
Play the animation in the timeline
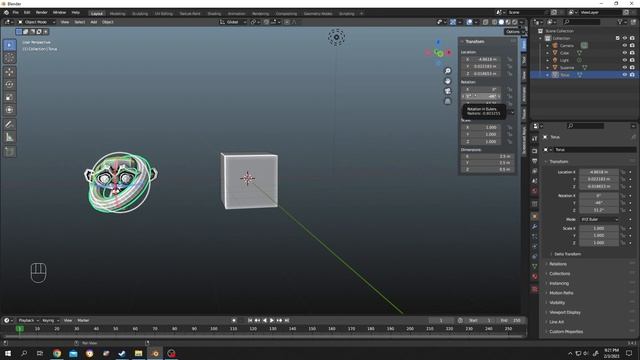272,320
